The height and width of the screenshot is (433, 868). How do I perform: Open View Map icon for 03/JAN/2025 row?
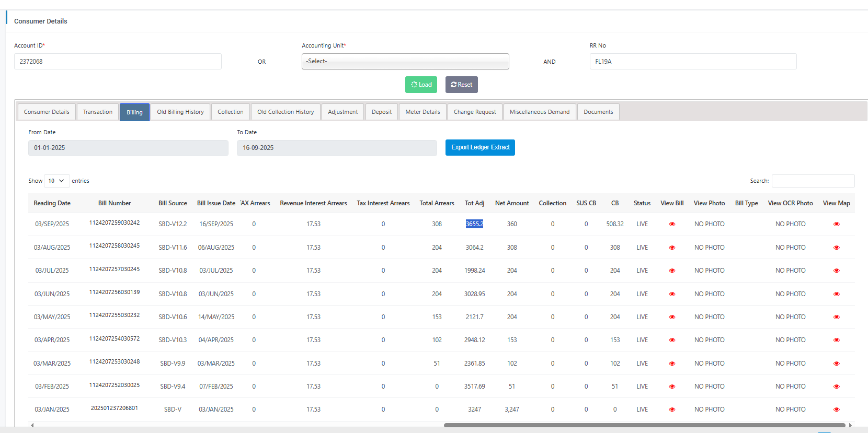click(x=836, y=409)
